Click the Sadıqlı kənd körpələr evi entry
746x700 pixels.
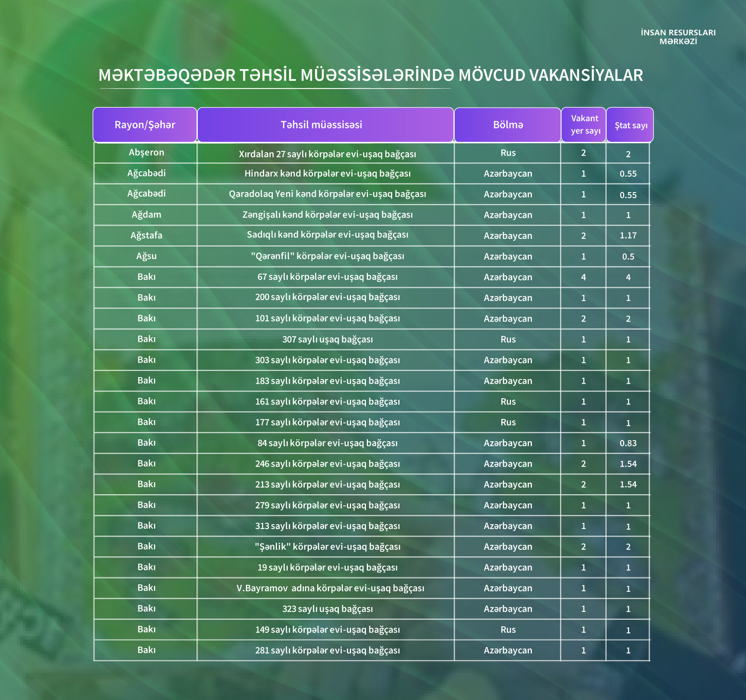327,235
